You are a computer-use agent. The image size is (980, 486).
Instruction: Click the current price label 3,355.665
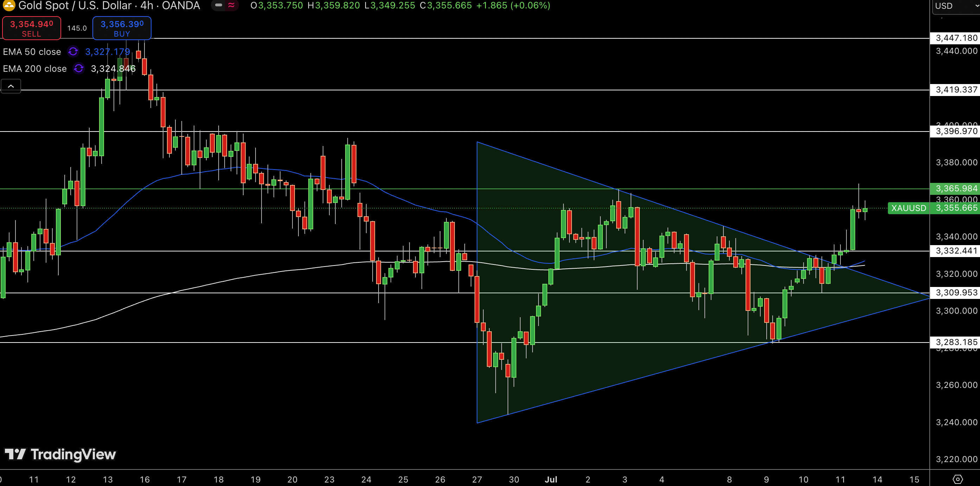[955, 208]
